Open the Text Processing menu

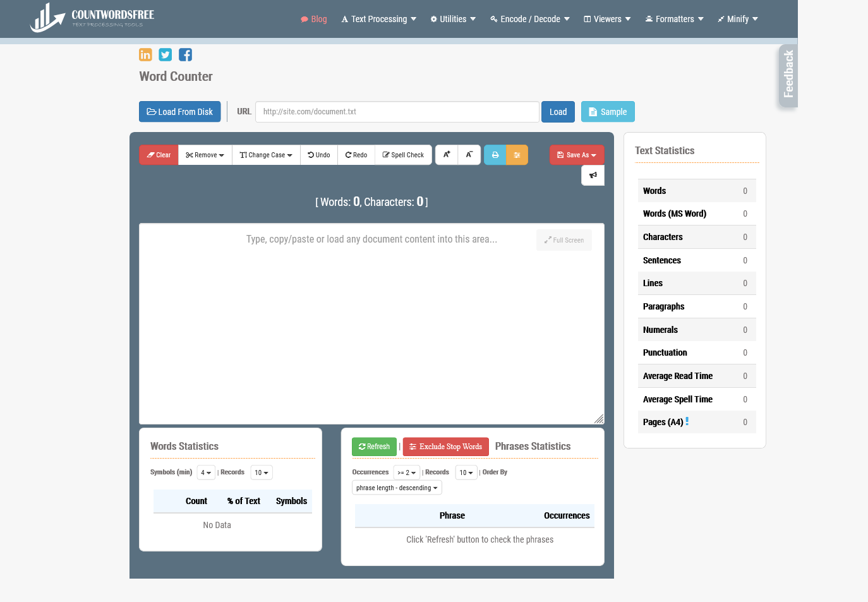(x=378, y=19)
